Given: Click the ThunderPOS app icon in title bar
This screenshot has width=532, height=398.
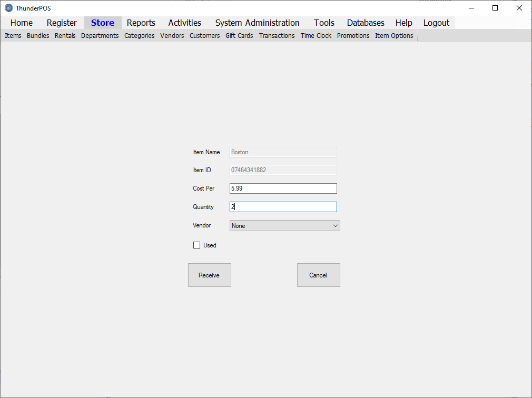Looking at the screenshot, I should 8,8.
